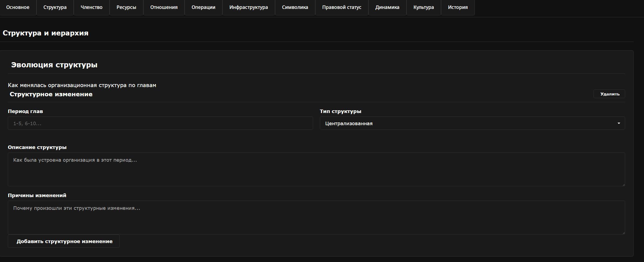Switch to the Операции tab
The height and width of the screenshot is (262, 644).
pos(204,7)
